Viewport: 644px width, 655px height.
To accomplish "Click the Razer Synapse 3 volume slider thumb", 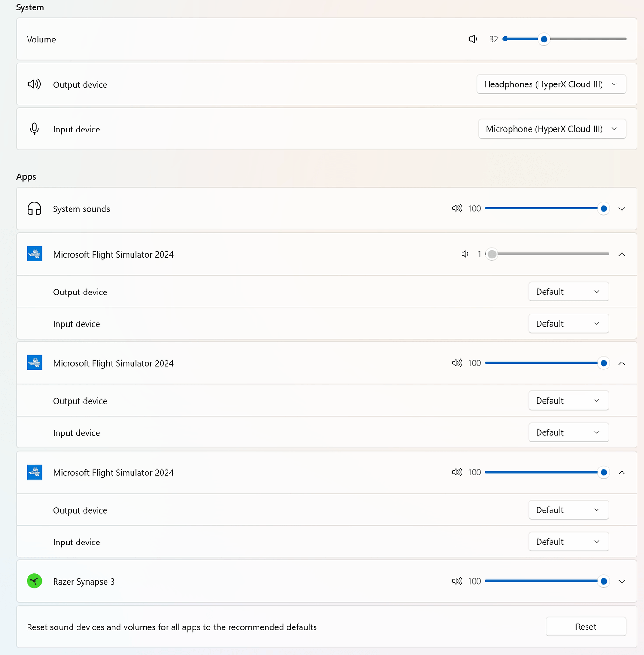I will tap(603, 581).
